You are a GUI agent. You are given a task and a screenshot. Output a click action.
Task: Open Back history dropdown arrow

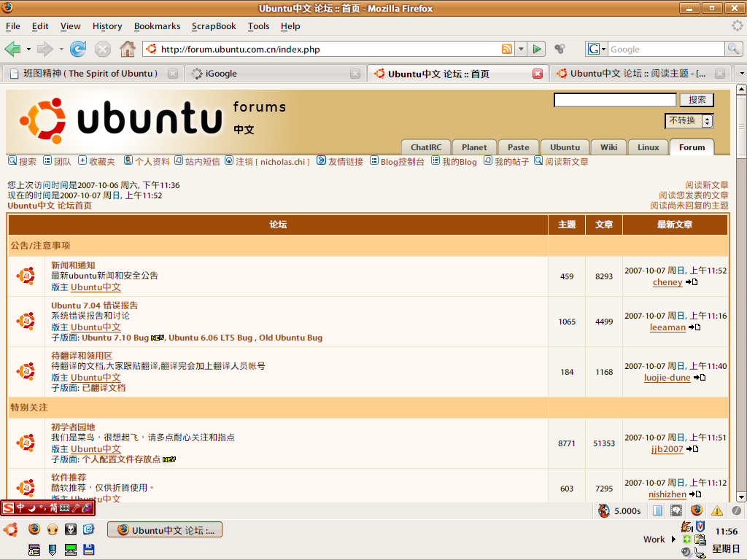pyautogui.click(x=28, y=49)
